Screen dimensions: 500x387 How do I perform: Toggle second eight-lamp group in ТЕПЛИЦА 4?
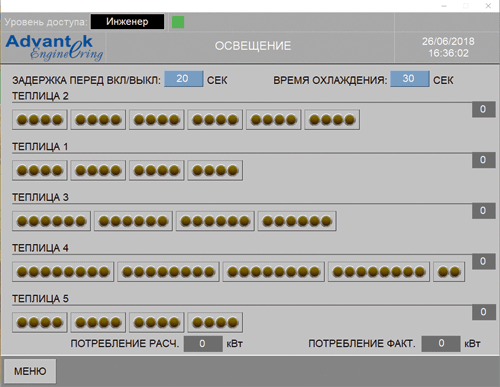168,272
